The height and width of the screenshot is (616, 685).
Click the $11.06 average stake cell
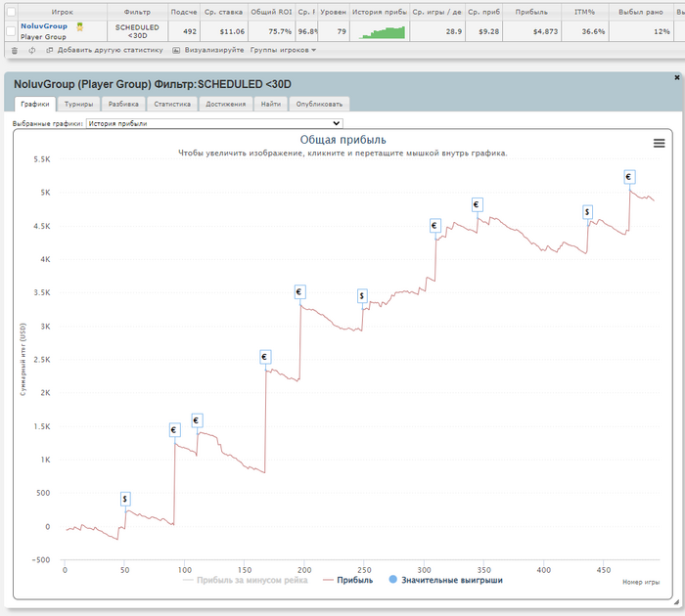pos(224,31)
